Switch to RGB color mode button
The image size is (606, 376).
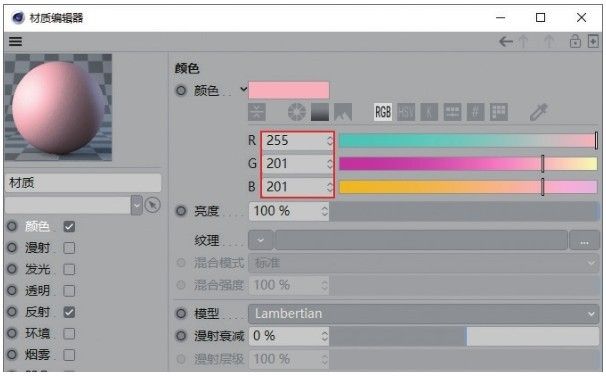383,112
